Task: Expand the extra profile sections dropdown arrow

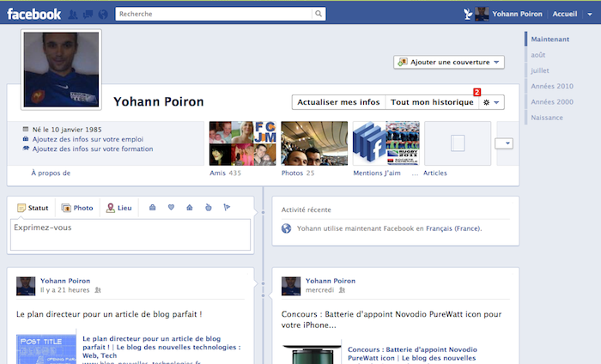Action: pos(504,143)
